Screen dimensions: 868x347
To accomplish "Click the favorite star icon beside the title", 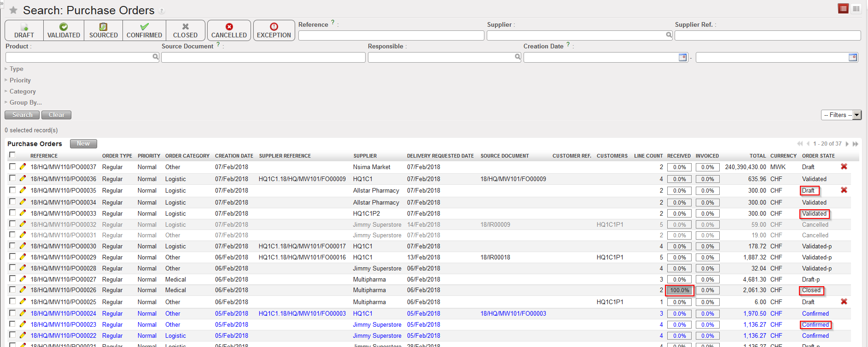I will pos(13,10).
